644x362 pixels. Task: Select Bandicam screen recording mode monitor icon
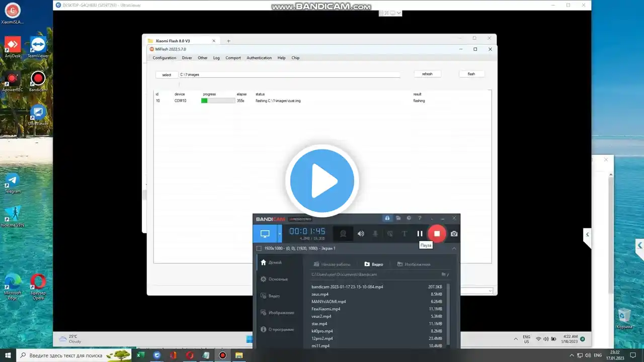pyautogui.click(x=265, y=234)
